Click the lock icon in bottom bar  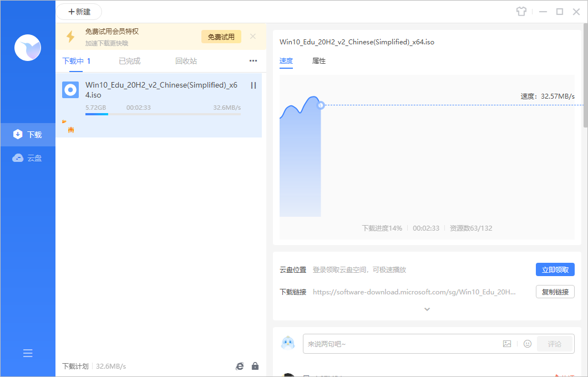coord(255,366)
